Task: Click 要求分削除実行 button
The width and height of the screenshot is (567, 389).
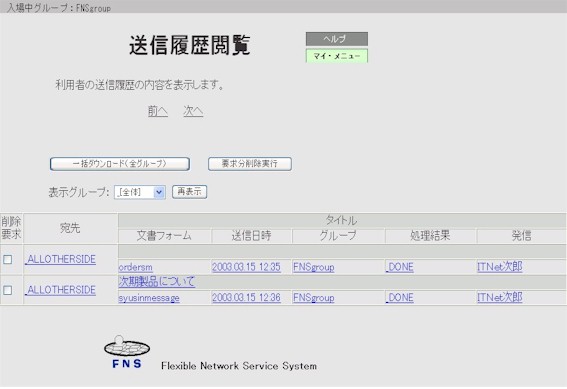Action: point(250,164)
